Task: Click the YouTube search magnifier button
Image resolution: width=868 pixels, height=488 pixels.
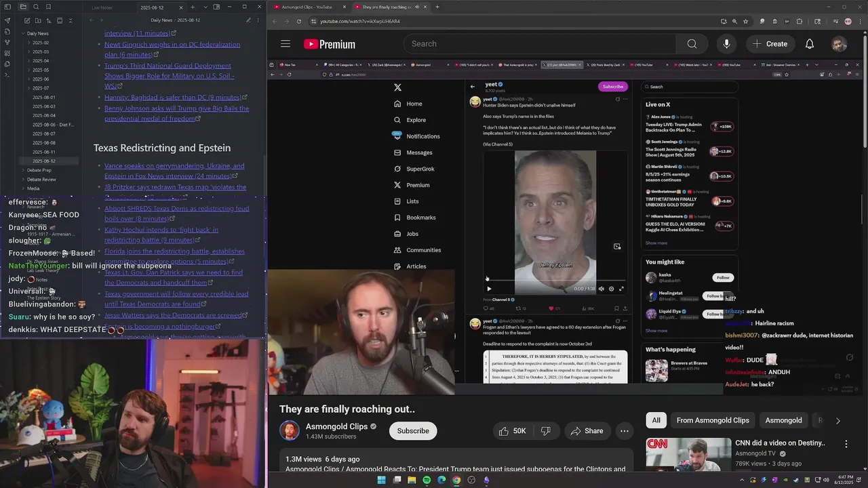Action: 692,44
